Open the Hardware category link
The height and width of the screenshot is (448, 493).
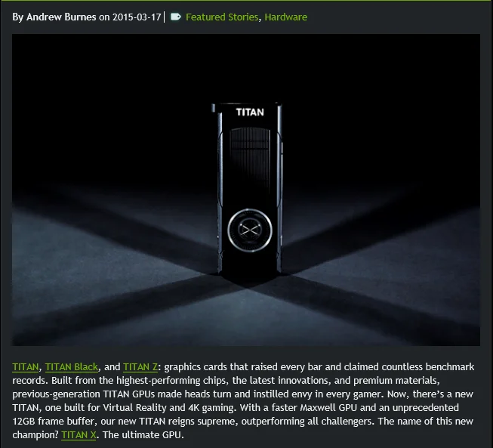tap(286, 17)
